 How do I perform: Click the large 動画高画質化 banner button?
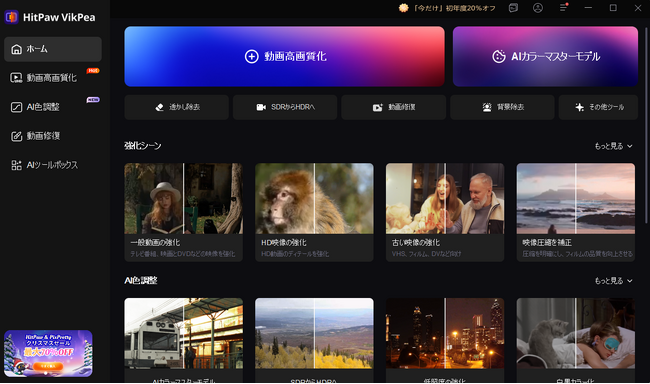coord(284,56)
